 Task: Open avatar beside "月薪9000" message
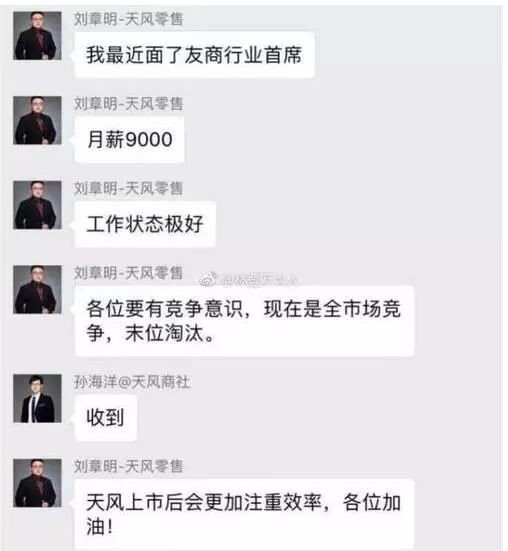click(37, 120)
